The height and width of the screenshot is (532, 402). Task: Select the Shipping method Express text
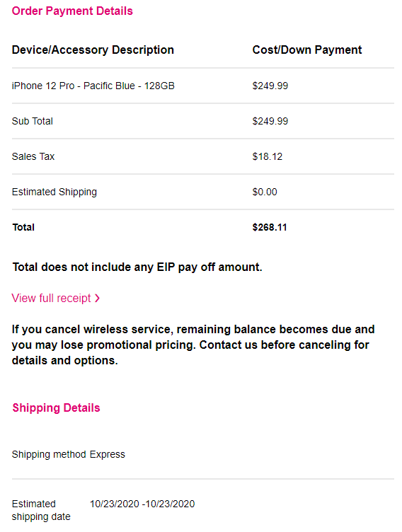coord(69,454)
